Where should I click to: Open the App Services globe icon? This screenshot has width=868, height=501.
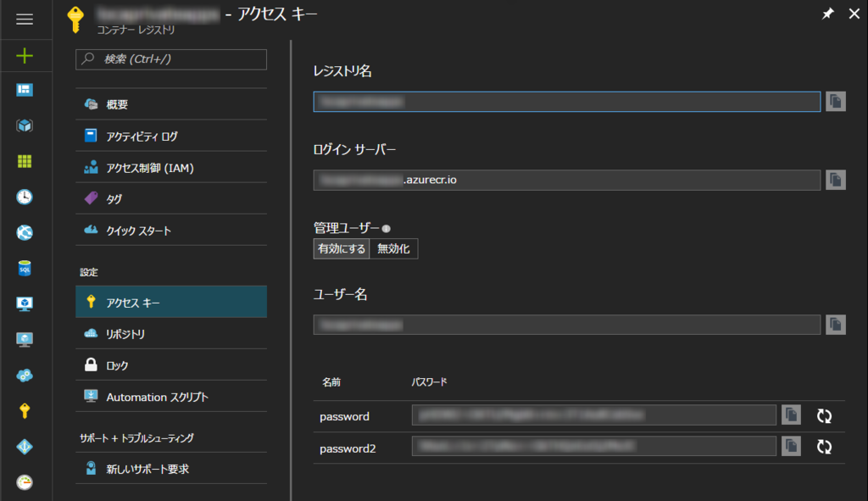[25, 232]
